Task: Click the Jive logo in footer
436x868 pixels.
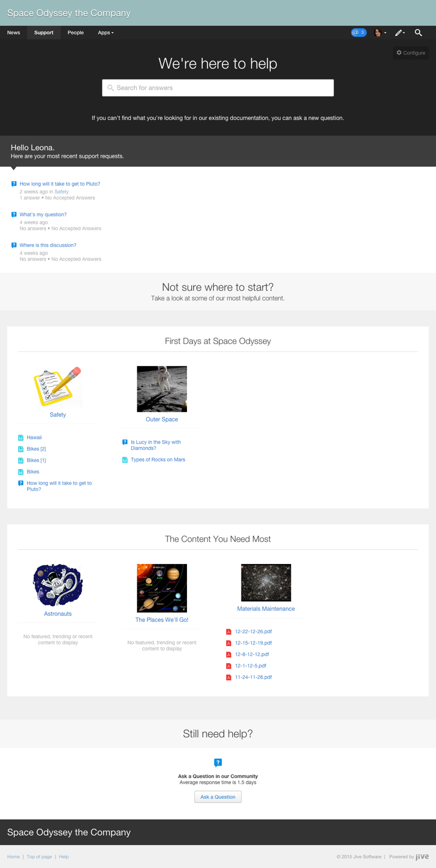Action: (x=422, y=857)
